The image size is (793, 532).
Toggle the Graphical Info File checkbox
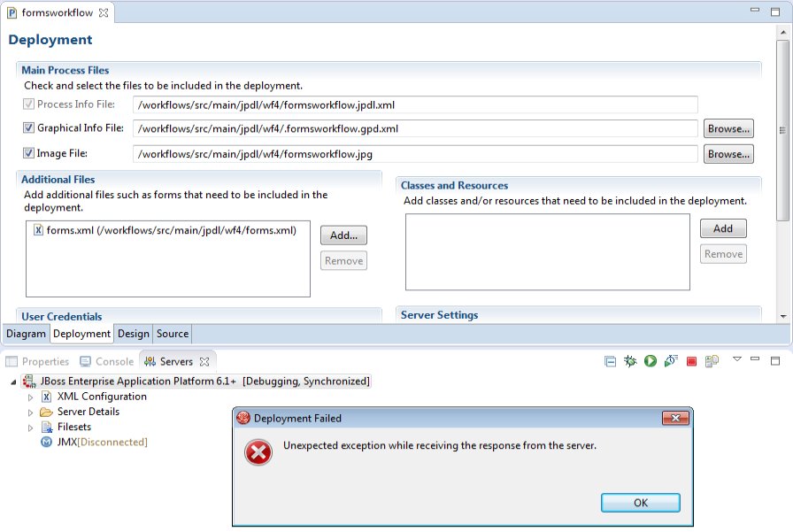(29, 128)
